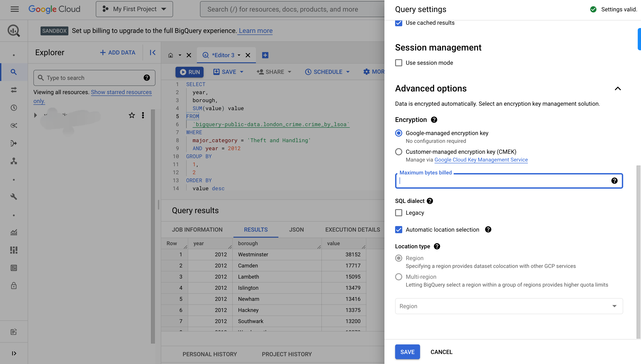The width and height of the screenshot is (641, 364).
Task: Open Dataform icon in sidebar
Action: click(x=14, y=143)
